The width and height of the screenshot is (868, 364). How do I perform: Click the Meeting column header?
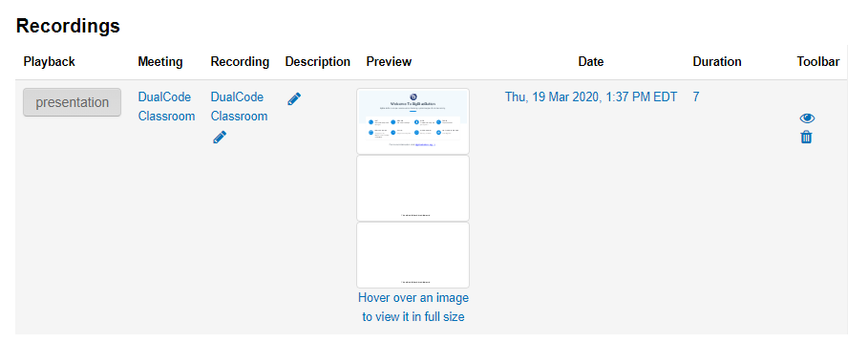tap(160, 61)
